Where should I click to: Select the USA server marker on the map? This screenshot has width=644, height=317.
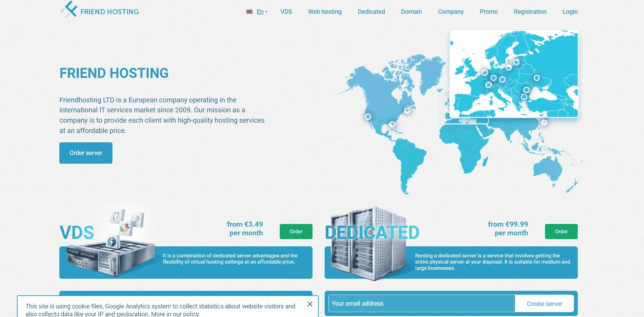tap(368, 116)
